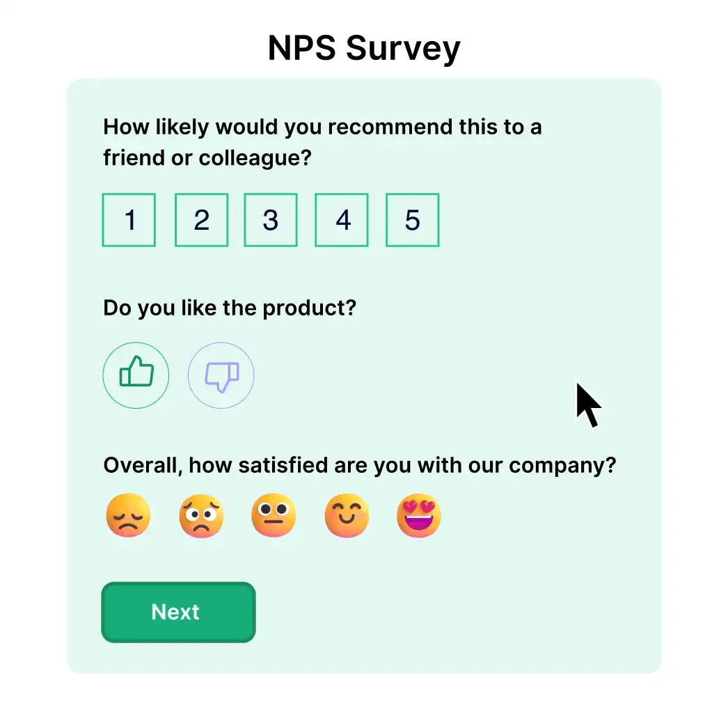Image resolution: width=728 pixels, height=713 pixels.
Task: Choose rating 2 for recommendation
Action: coord(201,219)
